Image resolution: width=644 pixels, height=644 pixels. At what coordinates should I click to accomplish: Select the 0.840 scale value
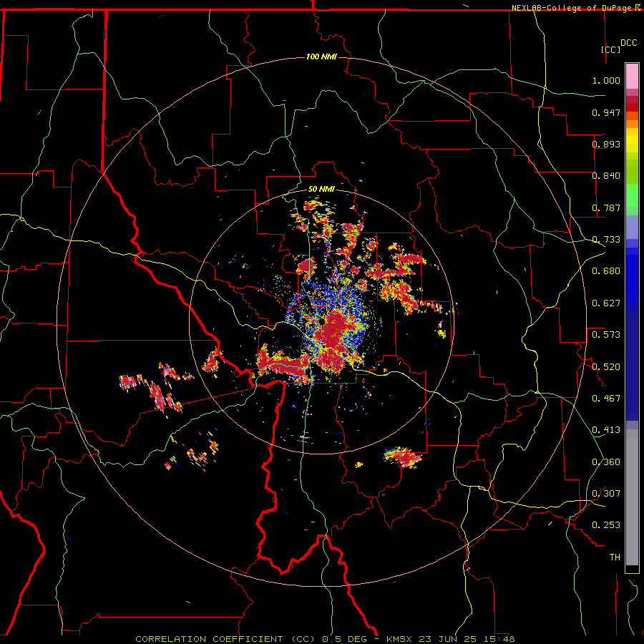coord(606,176)
